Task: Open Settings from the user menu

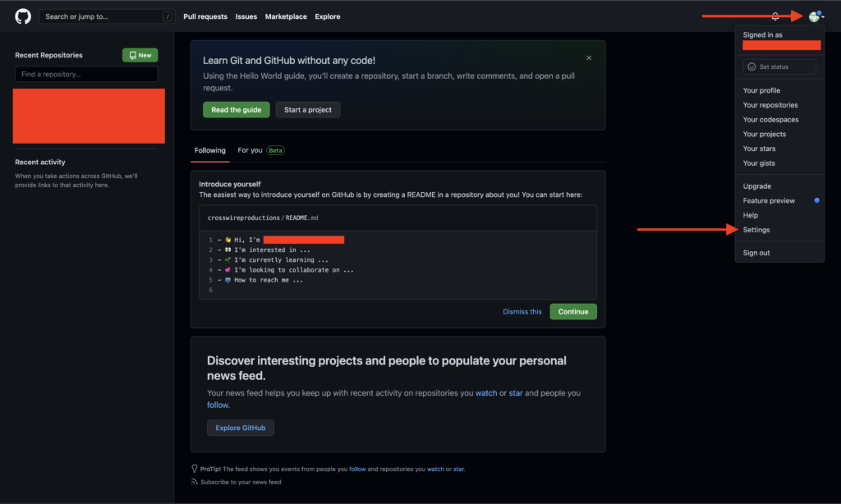Action: tap(756, 230)
